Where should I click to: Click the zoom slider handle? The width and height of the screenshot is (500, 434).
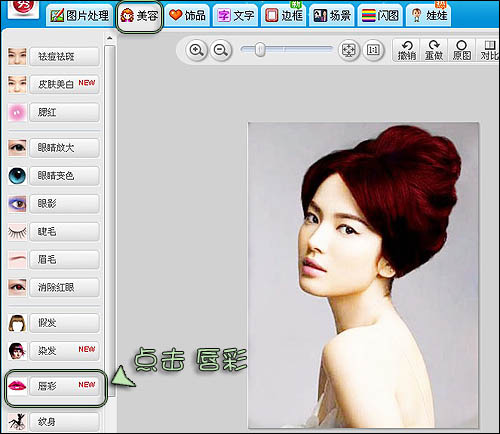[x=260, y=50]
